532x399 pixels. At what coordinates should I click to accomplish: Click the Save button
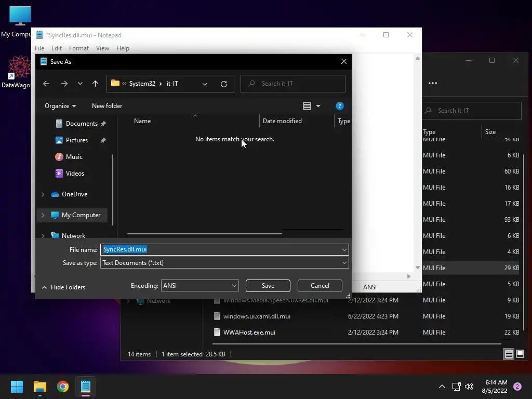[268, 286]
